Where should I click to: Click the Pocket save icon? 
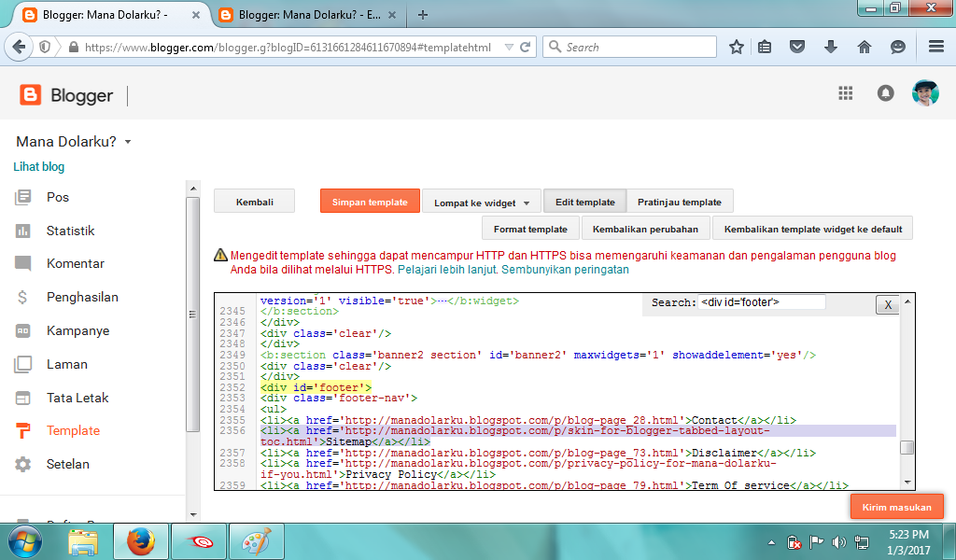[x=797, y=47]
